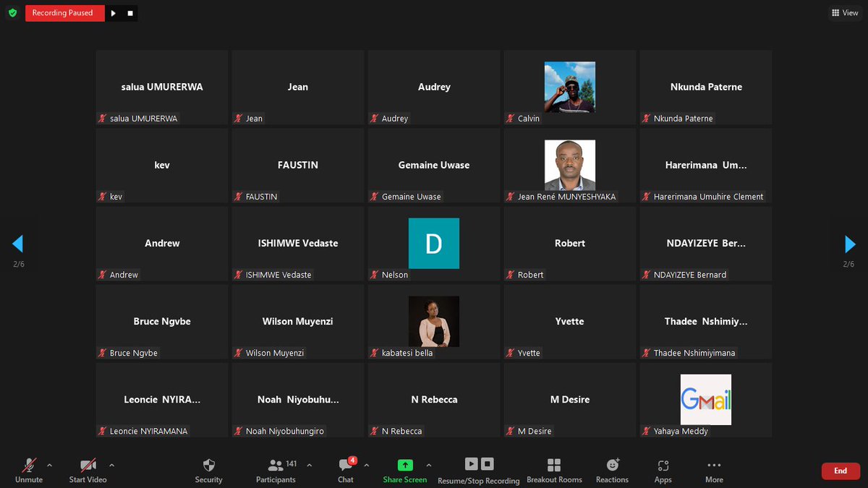Image resolution: width=868 pixels, height=488 pixels.
Task: Click muted mic icon beside FAUSTIN label
Action: click(x=239, y=197)
